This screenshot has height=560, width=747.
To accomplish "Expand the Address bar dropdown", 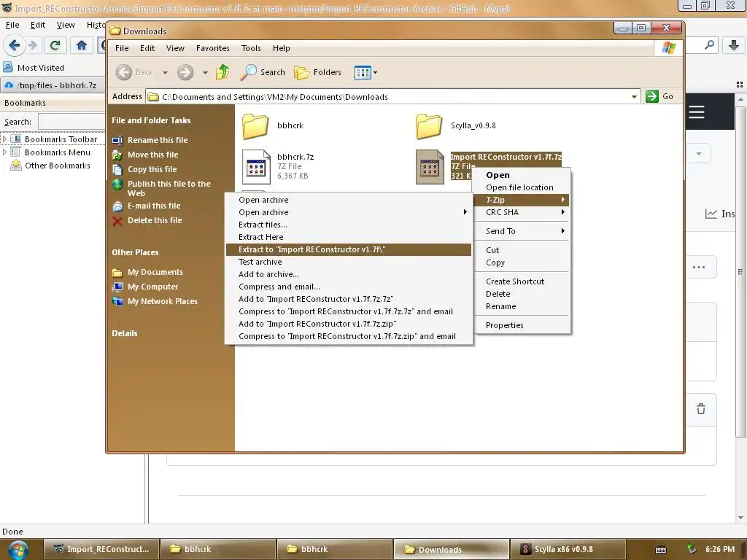I will click(634, 97).
